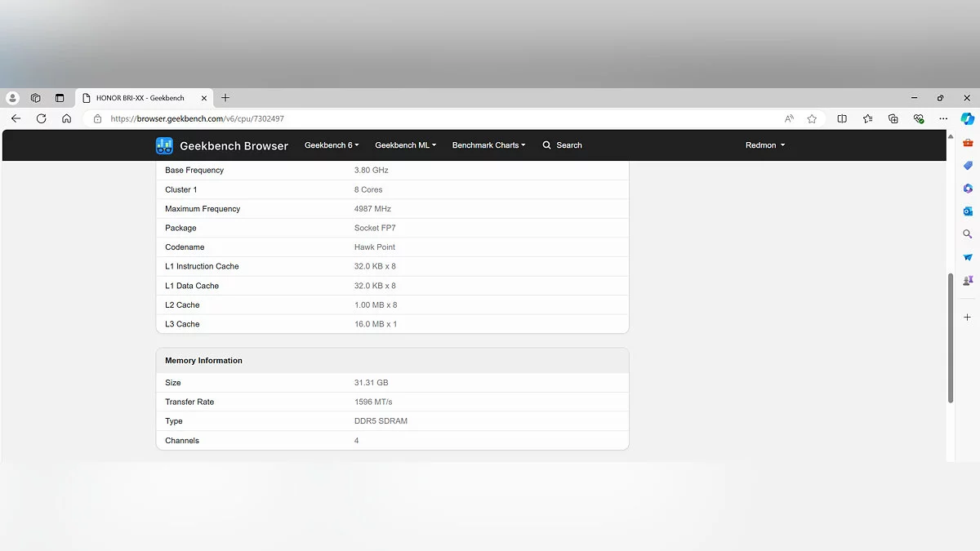The height and width of the screenshot is (551, 980).
Task: Click the Geekbench Browser logo icon
Action: [164, 145]
